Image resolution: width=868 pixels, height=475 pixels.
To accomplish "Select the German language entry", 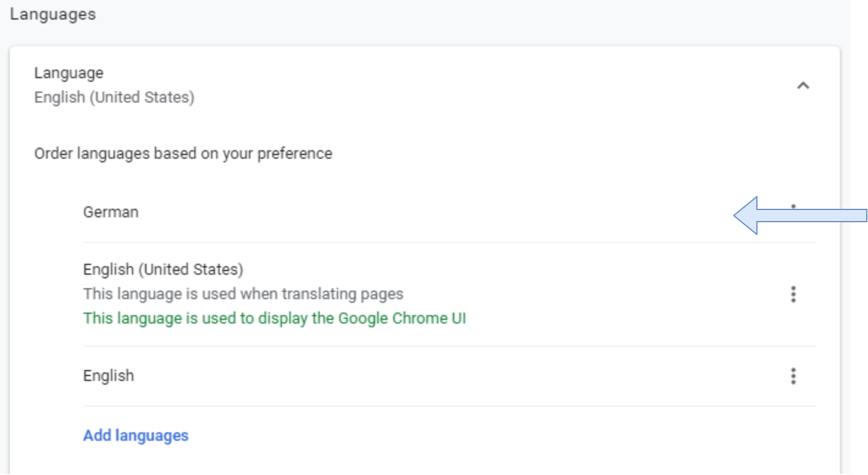I will pos(110,212).
